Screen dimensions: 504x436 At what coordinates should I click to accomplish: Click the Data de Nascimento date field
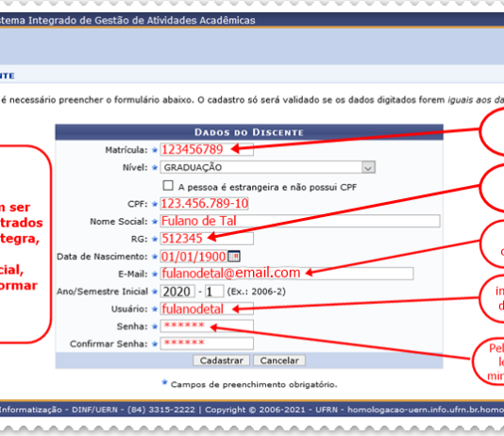(193, 257)
